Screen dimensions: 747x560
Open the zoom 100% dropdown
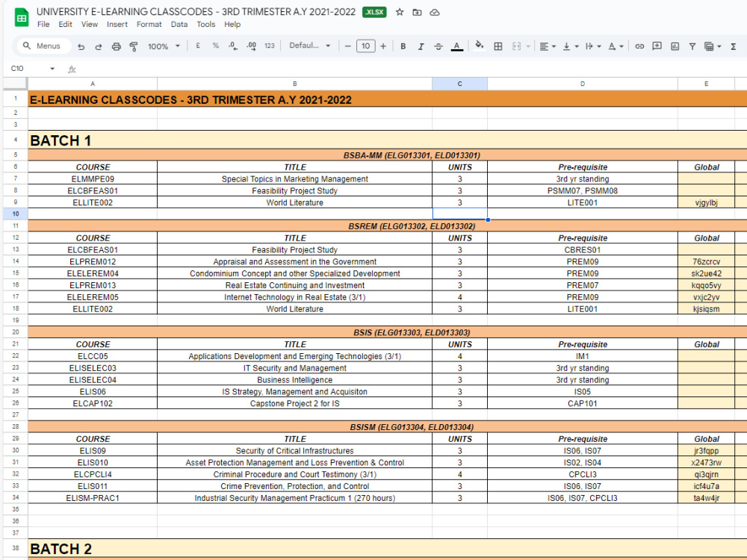tap(164, 46)
